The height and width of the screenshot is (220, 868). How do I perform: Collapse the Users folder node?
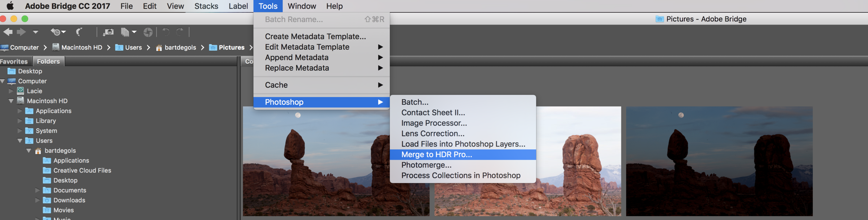point(20,141)
